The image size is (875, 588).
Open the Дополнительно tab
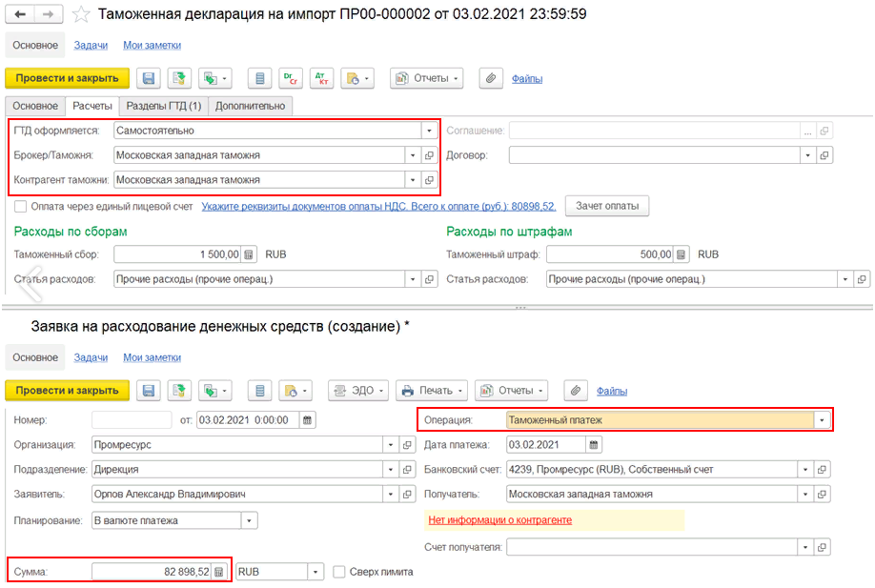(x=250, y=106)
